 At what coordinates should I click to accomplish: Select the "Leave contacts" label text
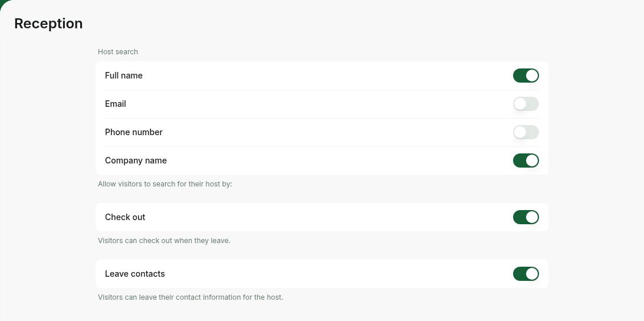point(135,274)
